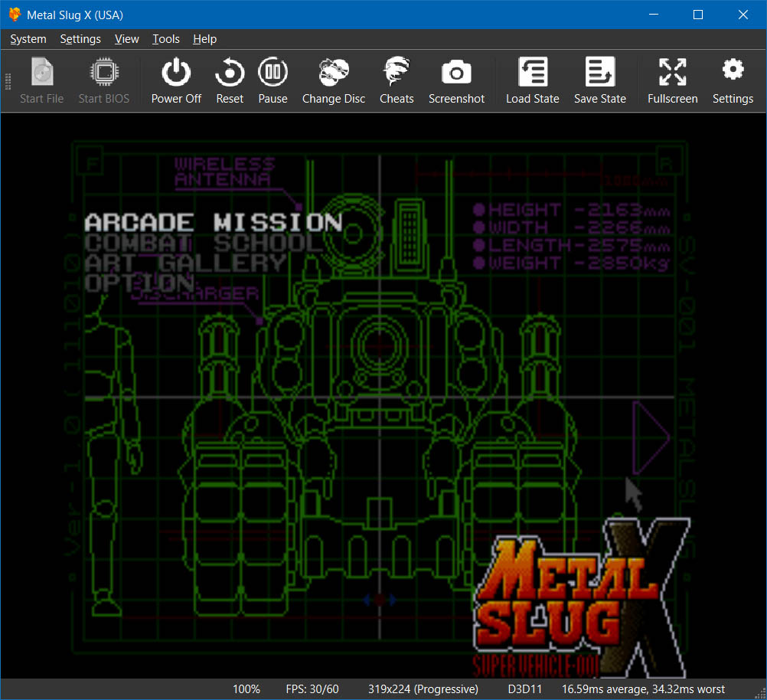Select ART GALLERY in the game menu
767x700 pixels.
185,263
